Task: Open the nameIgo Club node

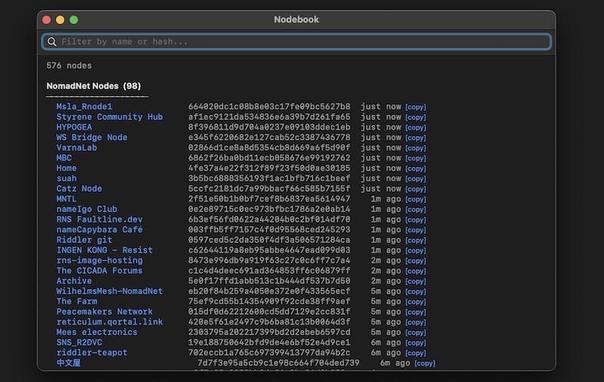Action: (87, 209)
